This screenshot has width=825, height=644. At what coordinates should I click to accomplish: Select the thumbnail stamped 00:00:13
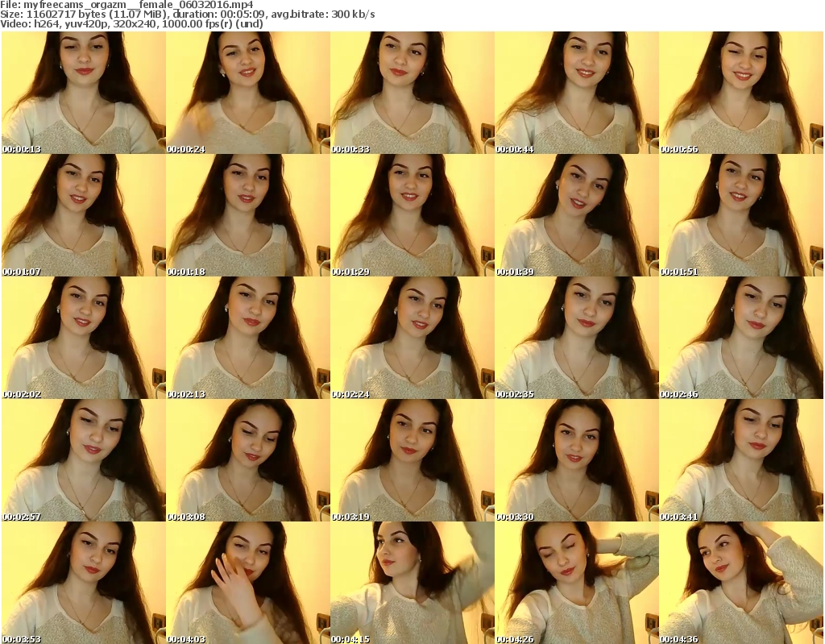click(x=84, y=93)
